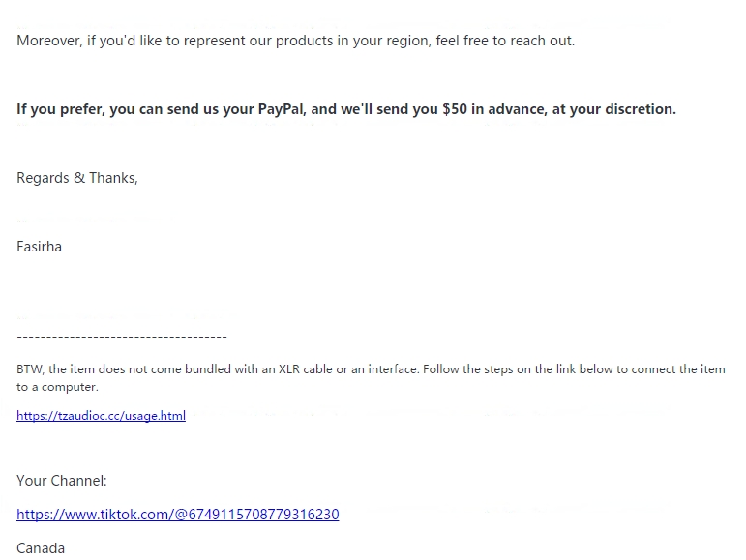Click the 'Regards & Thanks,' line
The width and height of the screenshot is (746, 560).
click(x=77, y=178)
